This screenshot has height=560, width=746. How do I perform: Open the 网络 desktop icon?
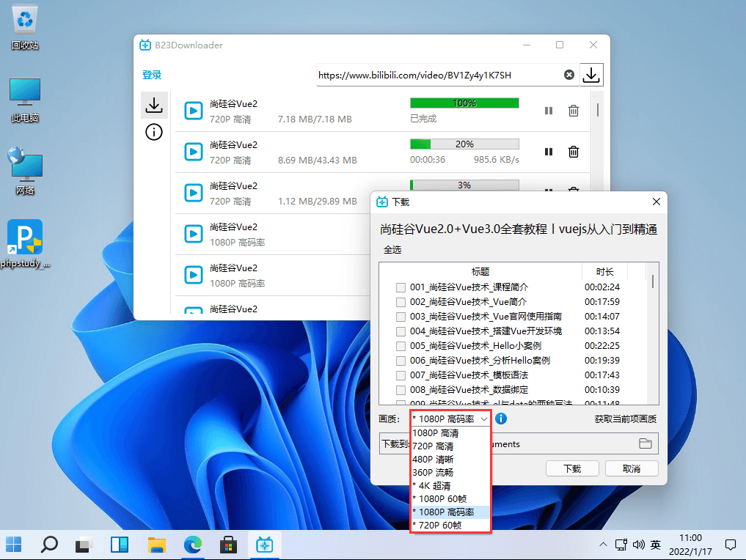click(25, 171)
